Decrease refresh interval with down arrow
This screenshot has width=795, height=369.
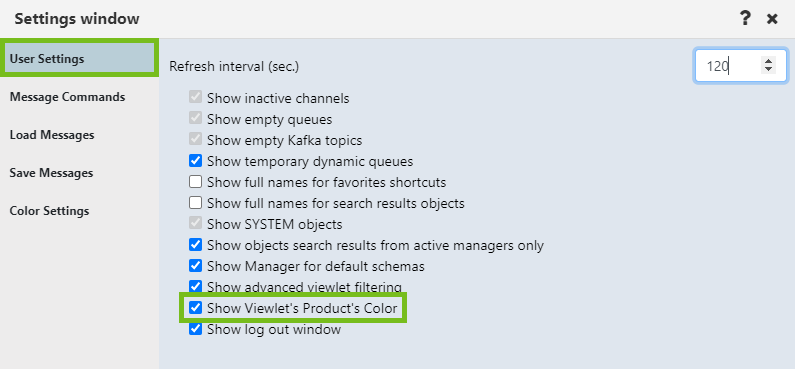pos(769,68)
